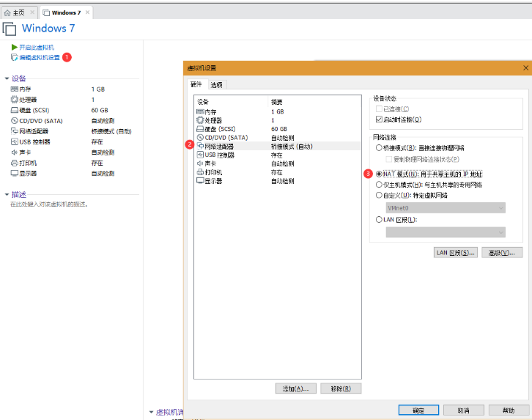Select the 仅主机模式 radio button
532x420 pixels.
[x=379, y=185]
